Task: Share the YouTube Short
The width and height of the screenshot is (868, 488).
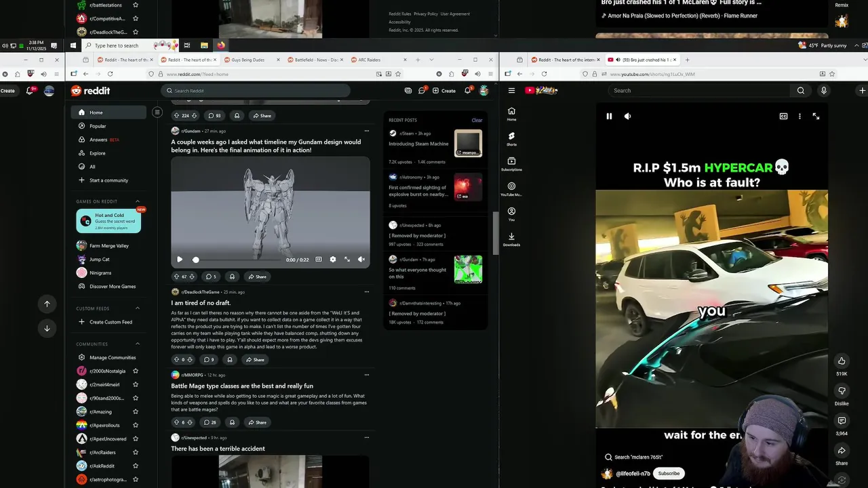Action: (x=842, y=451)
